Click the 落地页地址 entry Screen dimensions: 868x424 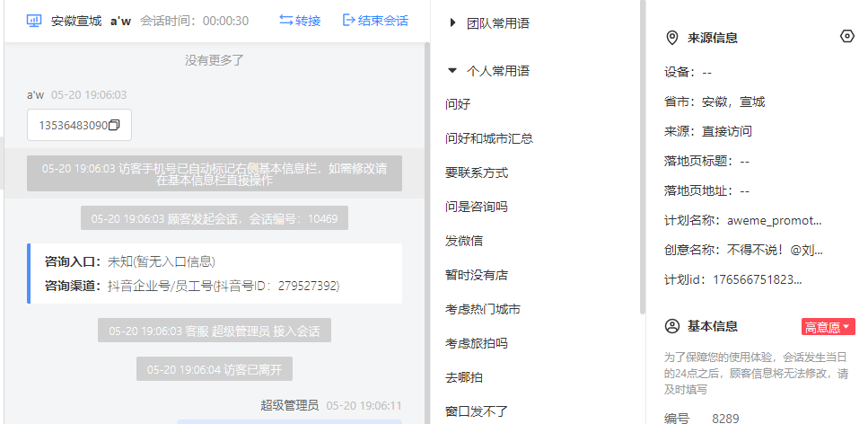(x=707, y=191)
